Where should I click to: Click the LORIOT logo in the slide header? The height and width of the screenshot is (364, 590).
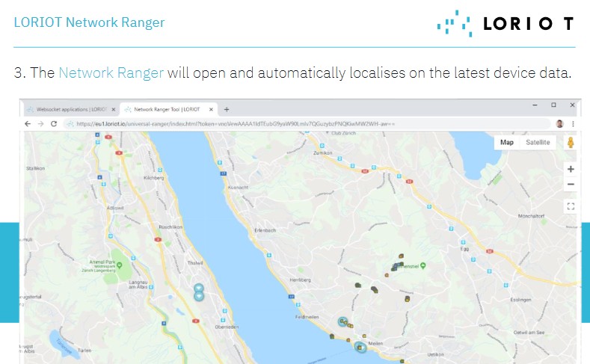pos(506,23)
